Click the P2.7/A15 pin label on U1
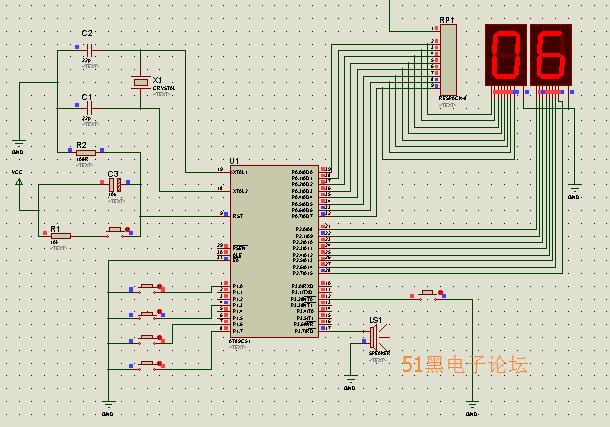 pos(303,273)
